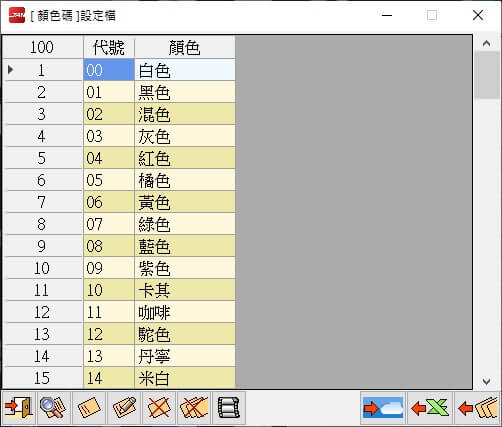Select code cell 00 in first row
Image resolution: width=502 pixels, height=427 pixels.
(x=109, y=70)
